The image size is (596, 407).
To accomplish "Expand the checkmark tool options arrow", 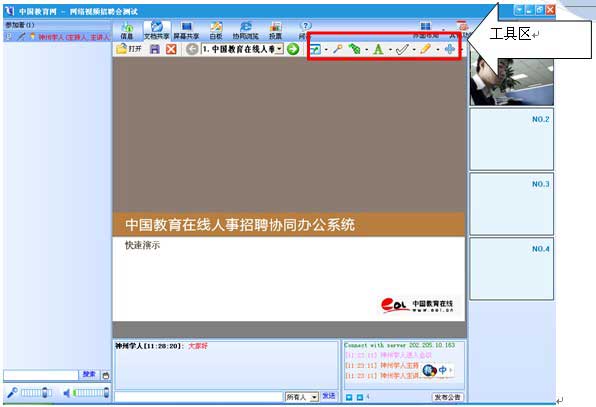I will tap(414, 49).
